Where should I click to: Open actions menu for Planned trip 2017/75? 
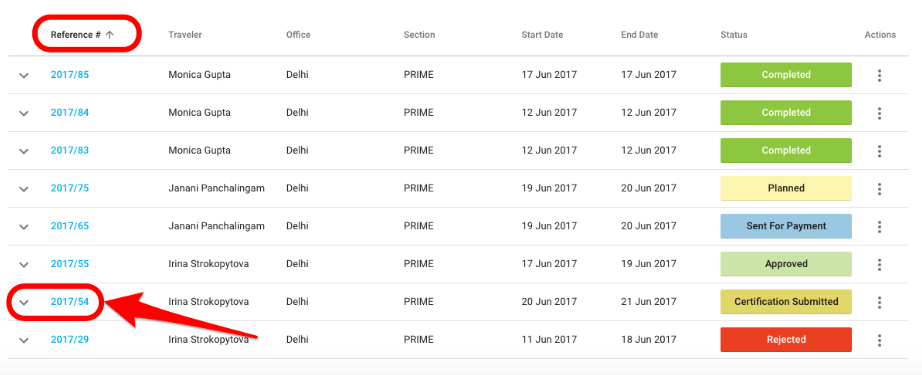(x=879, y=189)
